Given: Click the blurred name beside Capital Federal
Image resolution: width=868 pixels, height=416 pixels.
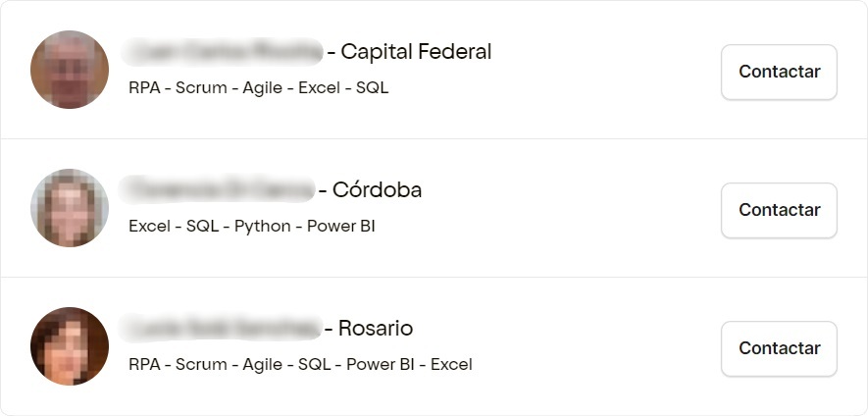Looking at the screenshot, I should click(224, 51).
